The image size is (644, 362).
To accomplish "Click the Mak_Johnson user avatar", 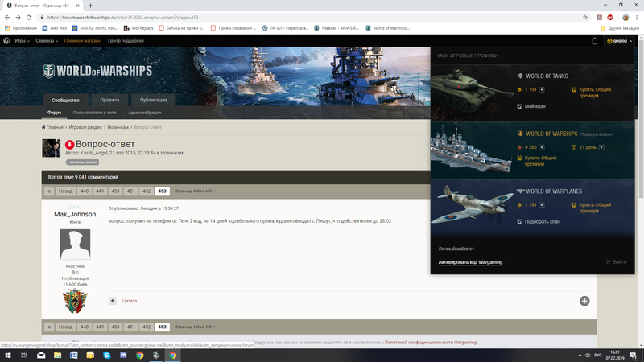I will [75, 244].
